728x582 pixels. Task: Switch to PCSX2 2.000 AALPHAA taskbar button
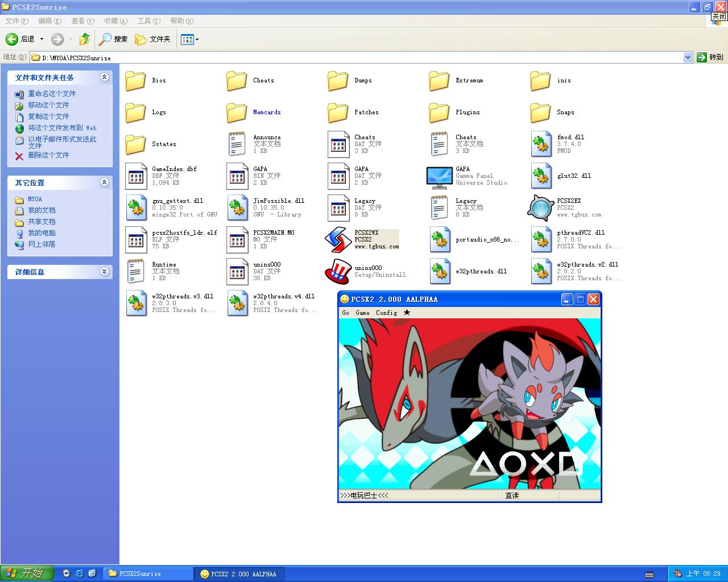tap(238, 574)
